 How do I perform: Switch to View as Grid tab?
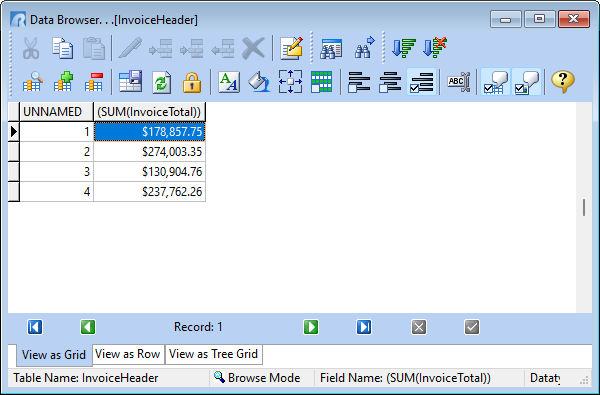tap(54, 355)
